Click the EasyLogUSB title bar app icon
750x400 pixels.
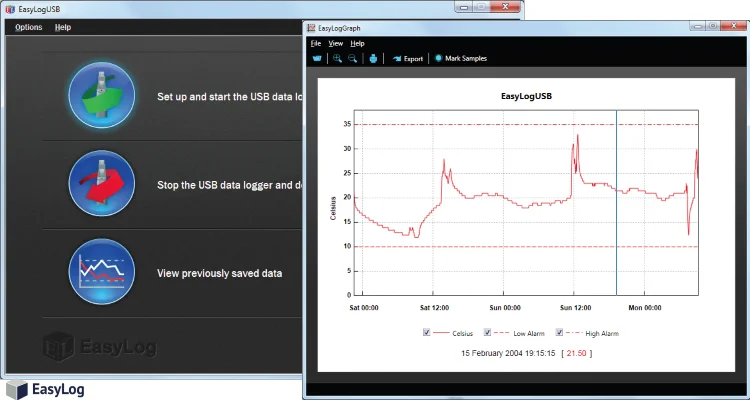tap(9, 9)
